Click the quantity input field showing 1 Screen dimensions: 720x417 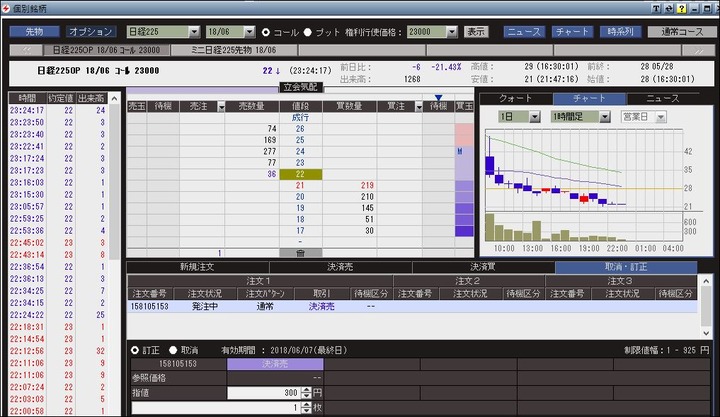coord(216,407)
